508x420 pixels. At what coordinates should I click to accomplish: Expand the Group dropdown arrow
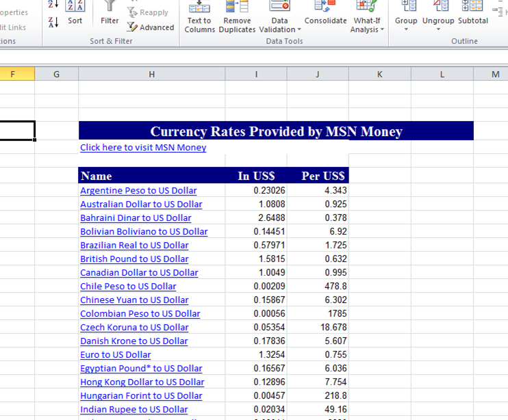point(406,29)
